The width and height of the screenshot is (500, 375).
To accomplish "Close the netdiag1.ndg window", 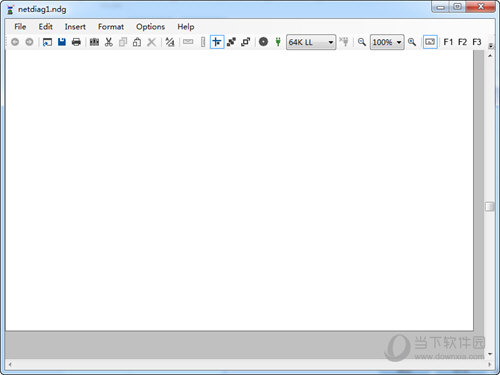I will pos(481,7).
